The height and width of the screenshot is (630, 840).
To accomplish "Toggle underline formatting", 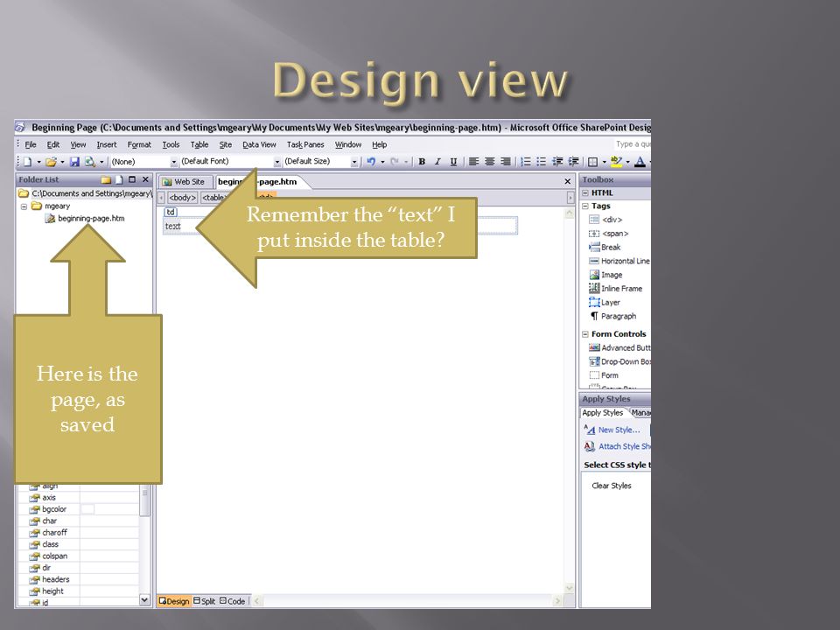I will 454,161.
